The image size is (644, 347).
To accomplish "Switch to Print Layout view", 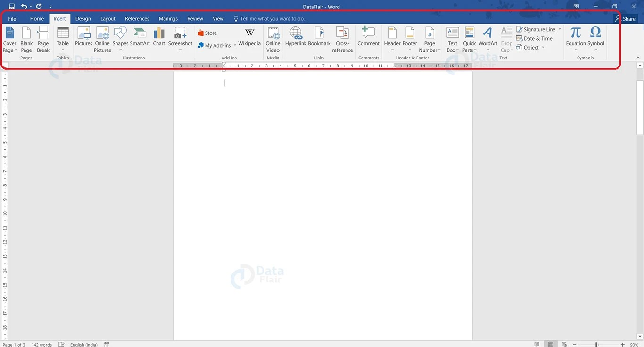I will tap(550, 345).
